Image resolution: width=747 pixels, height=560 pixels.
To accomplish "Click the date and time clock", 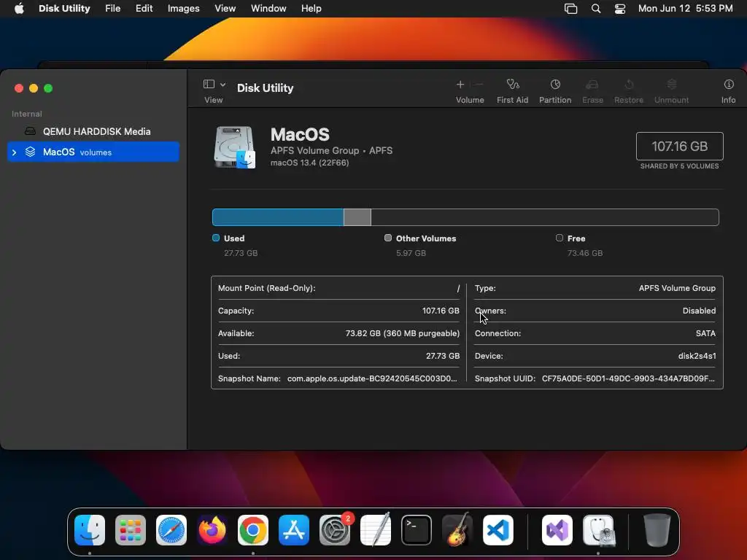I will pos(685,9).
